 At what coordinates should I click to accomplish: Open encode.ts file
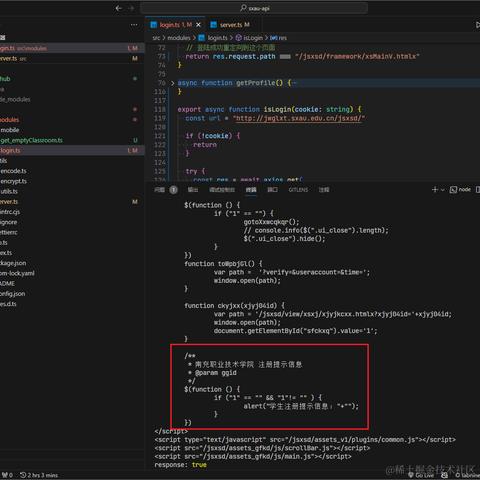tap(13, 171)
